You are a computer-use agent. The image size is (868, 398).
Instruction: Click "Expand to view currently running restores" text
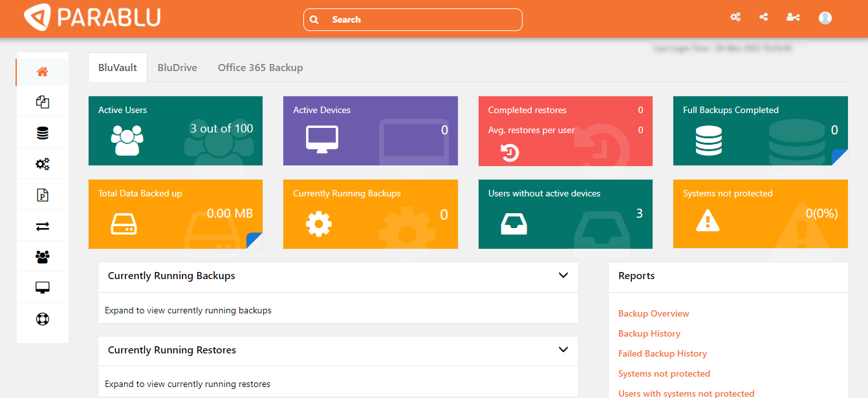pyautogui.click(x=188, y=384)
